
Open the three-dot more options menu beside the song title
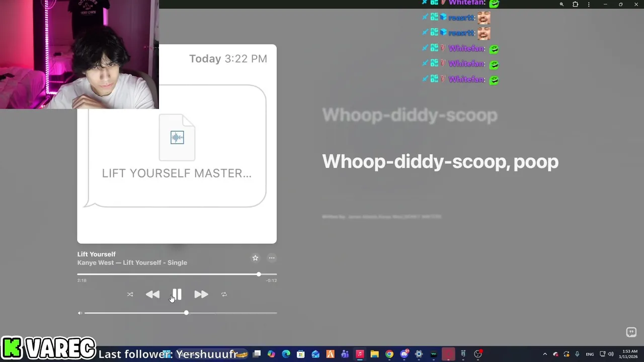(x=272, y=258)
